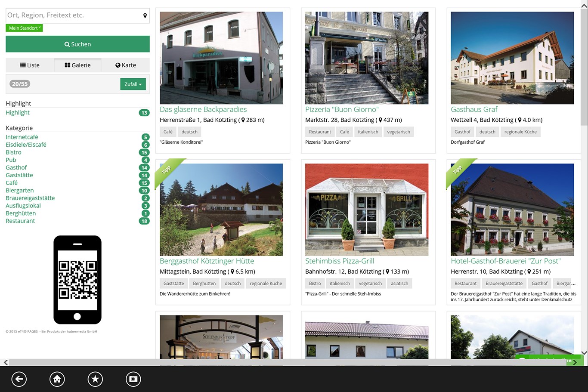The height and width of the screenshot is (392, 588).
Task: Switch to the Liste view tab
Action: coord(30,65)
